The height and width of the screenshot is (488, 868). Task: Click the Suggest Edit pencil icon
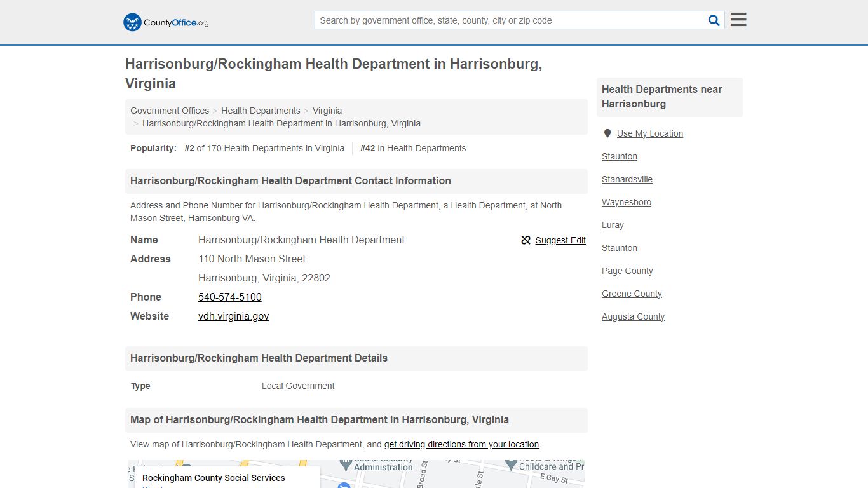pyautogui.click(x=526, y=240)
